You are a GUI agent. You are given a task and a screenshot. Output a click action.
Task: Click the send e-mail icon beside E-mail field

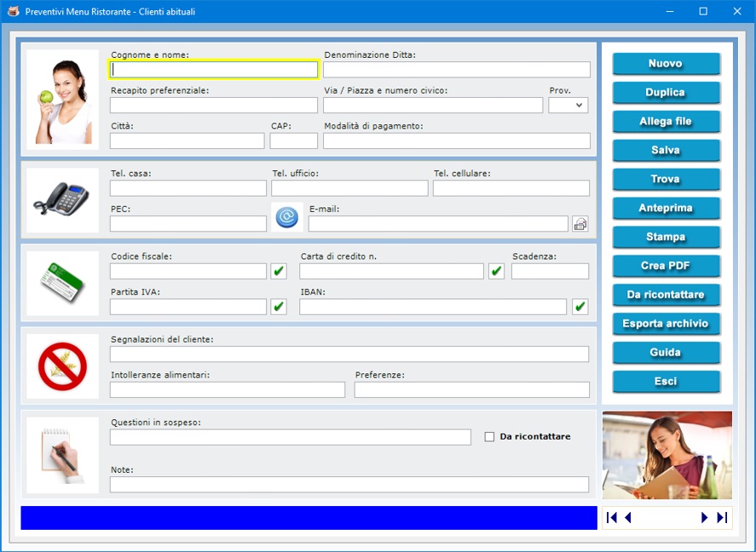(x=580, y=224)
